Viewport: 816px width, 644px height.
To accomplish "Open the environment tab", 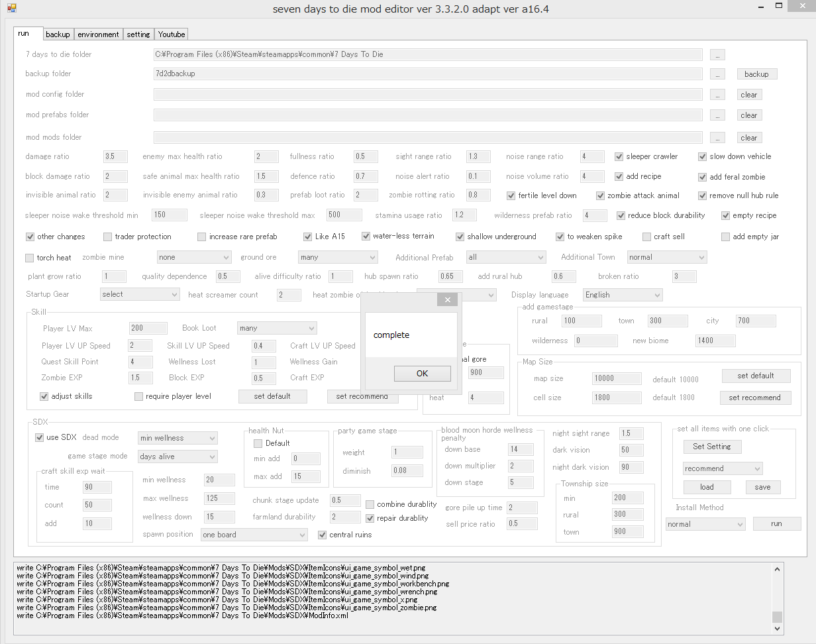I will tap(98, 34).
